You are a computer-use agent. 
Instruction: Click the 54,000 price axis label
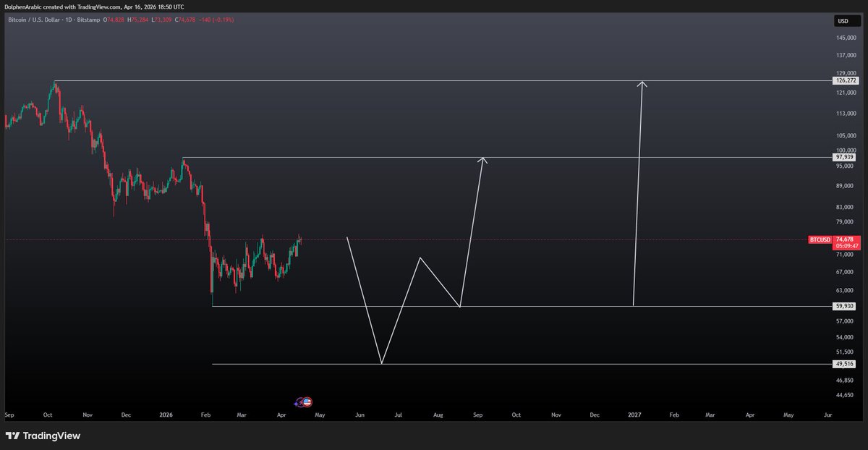(x=844, y=337)
